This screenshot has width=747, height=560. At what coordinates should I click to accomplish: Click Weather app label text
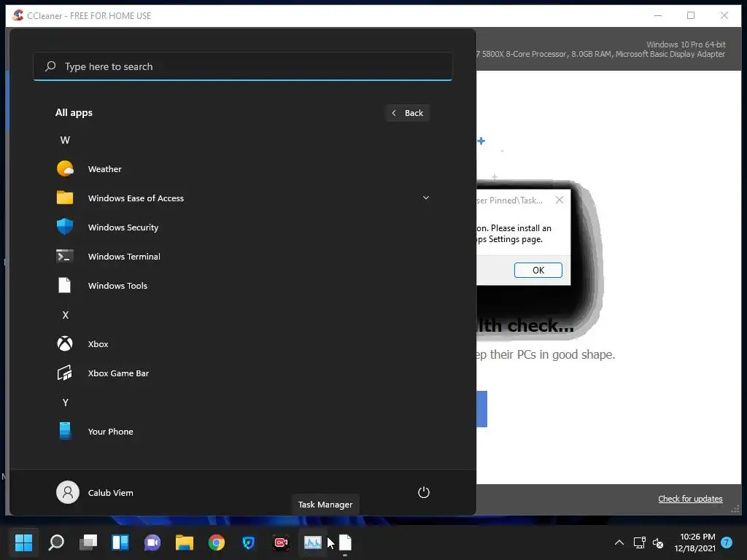(105, 169)
